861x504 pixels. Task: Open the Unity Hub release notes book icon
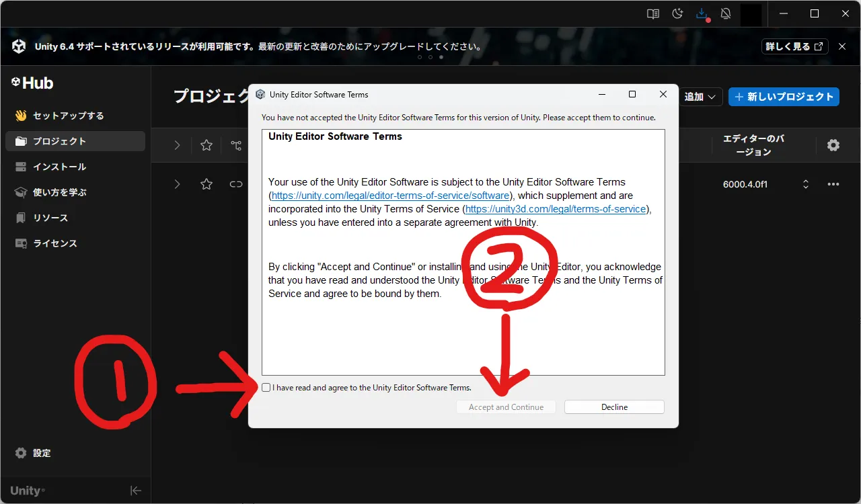coord(652,13)
